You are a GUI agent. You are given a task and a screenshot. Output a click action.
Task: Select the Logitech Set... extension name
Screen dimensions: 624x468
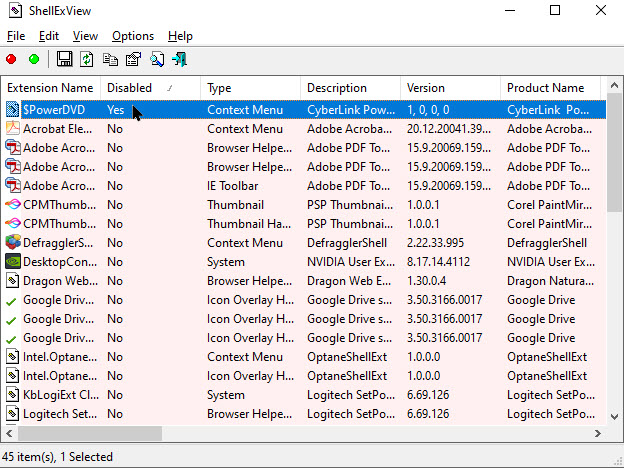(60, 414)
